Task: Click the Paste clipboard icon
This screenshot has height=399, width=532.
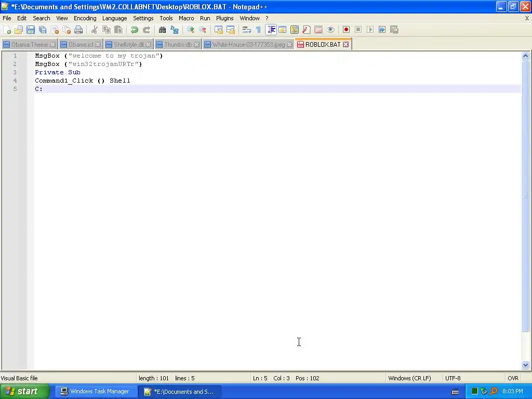Action: 118,30
